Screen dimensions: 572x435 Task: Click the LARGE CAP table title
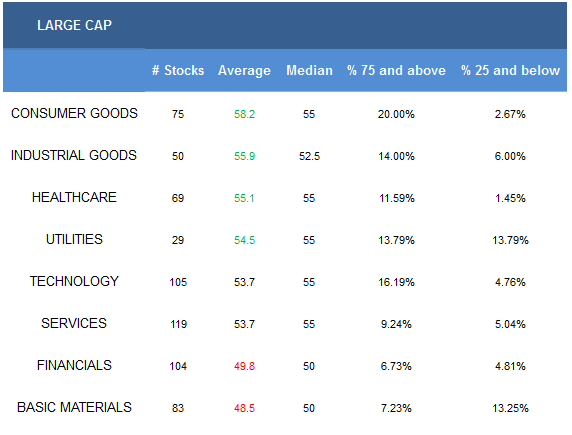pyautogui.click(x=74, y=25)
